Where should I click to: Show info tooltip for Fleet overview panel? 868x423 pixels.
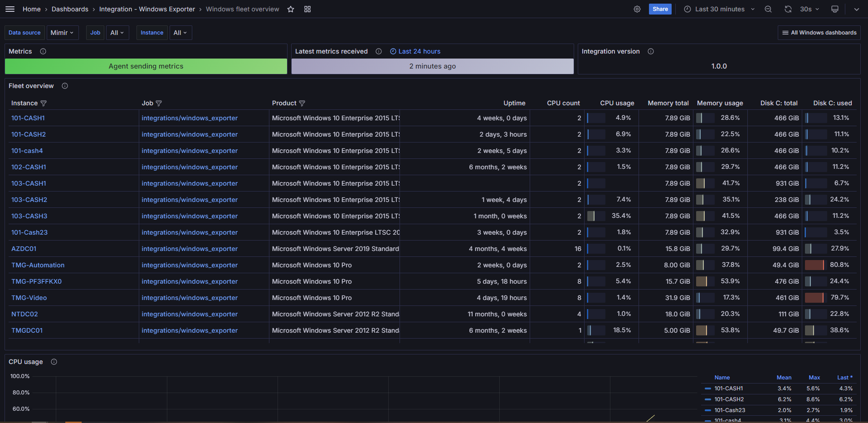(65, 86)
